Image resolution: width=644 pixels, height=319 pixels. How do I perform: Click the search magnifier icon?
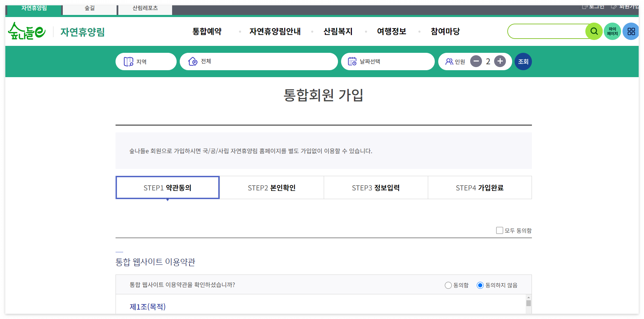pyautogui.click(x=594, y=31)
